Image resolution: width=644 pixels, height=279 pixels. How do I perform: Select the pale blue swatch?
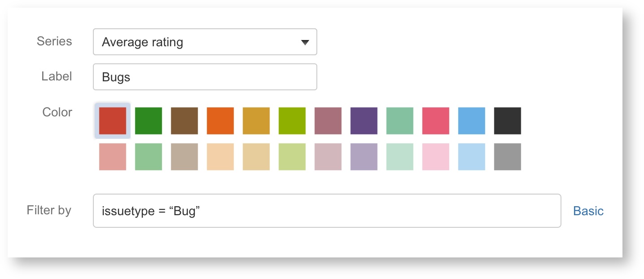coord(472,157)
